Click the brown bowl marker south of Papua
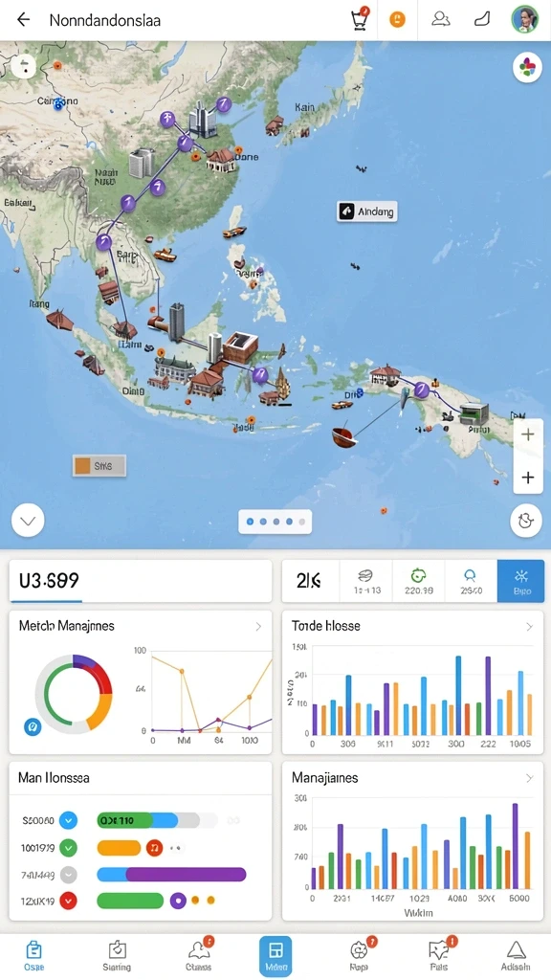Image resolution: width=551 pixels, height=980 pixels. point(342,436)
